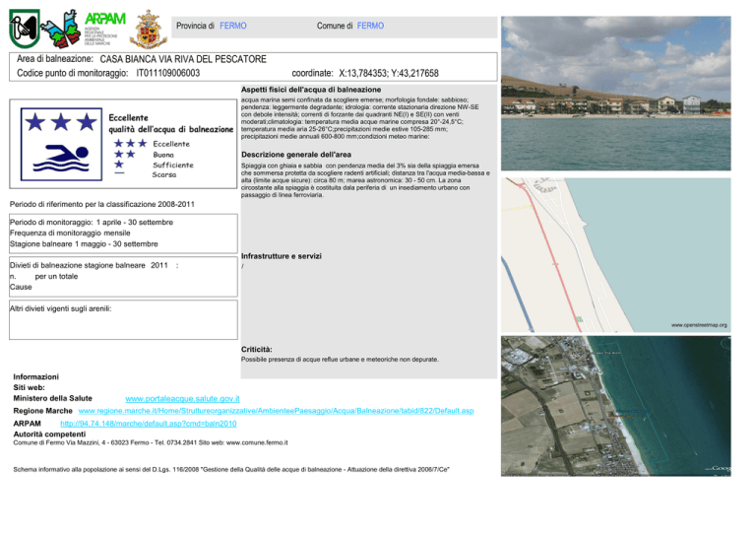Click the 'Informazioni' heading
Screen dimensions: 756x535
pos(35,376)
